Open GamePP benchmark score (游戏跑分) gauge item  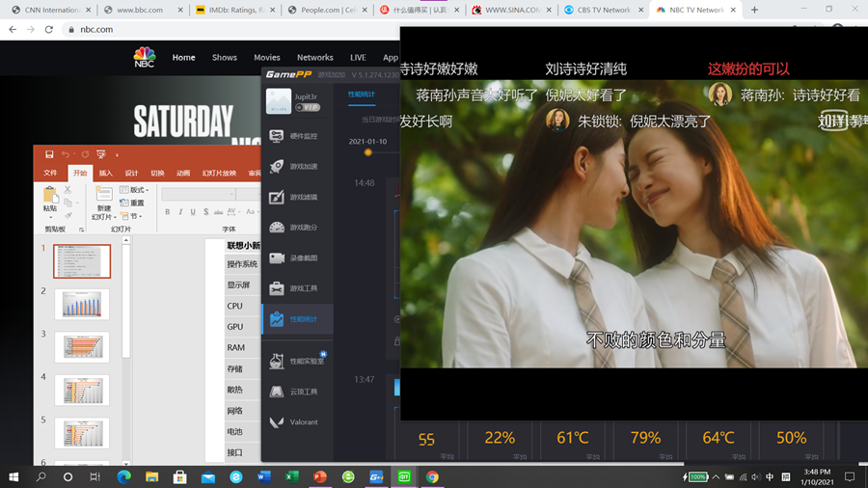click(x=297, y=228)
